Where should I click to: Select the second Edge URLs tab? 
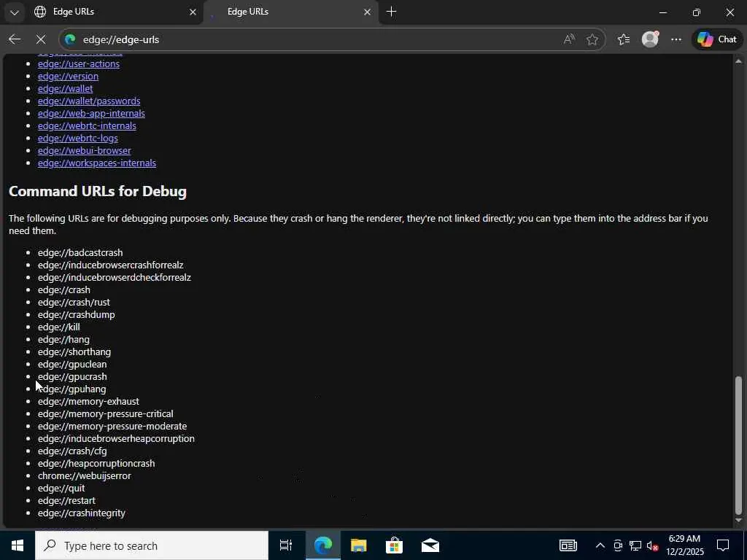pos(290,12)
